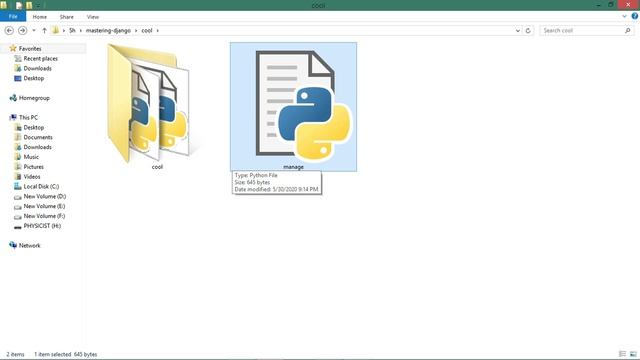Switch to the Home ribbon tab

click(40, 17)
